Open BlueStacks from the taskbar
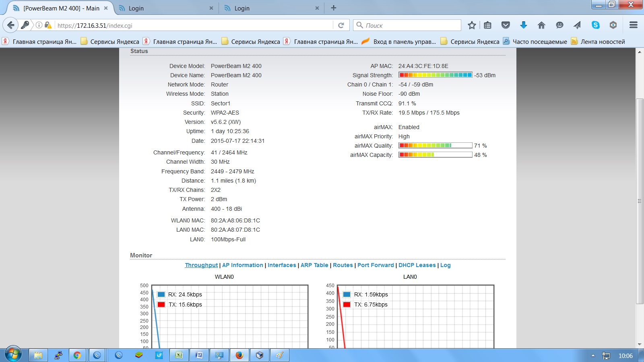Image resolution: width=644 pixels, height=362 pixels. 138,355
